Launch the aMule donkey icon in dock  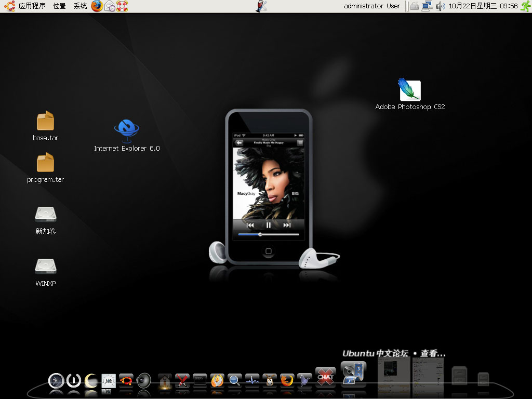coord(270,381)
